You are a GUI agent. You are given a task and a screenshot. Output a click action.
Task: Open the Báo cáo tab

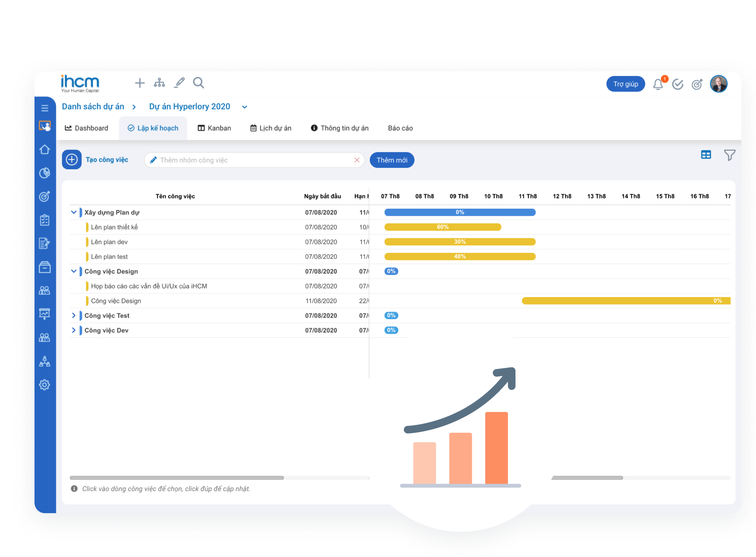[x=401, y=128]
